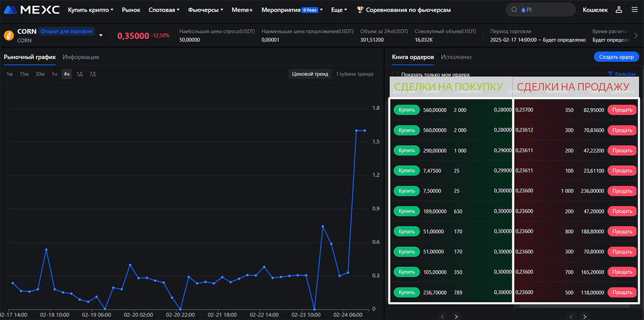Click Продать on the 23,61100 row
The image size is (644, 320).
click(622, 171)
